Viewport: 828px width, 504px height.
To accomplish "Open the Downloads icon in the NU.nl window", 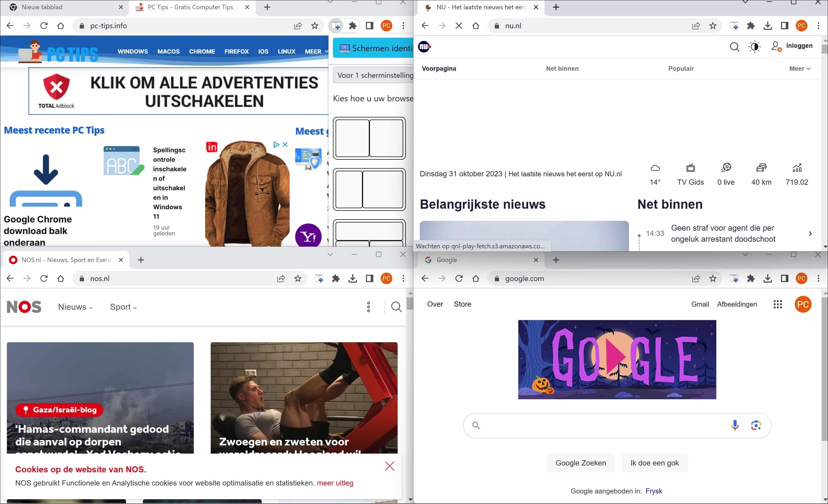I will coord(768,26).
